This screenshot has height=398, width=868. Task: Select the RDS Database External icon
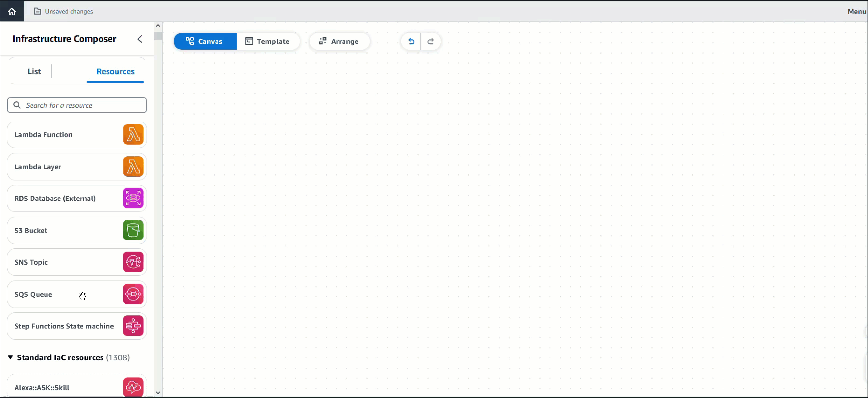tap(133, 198)
